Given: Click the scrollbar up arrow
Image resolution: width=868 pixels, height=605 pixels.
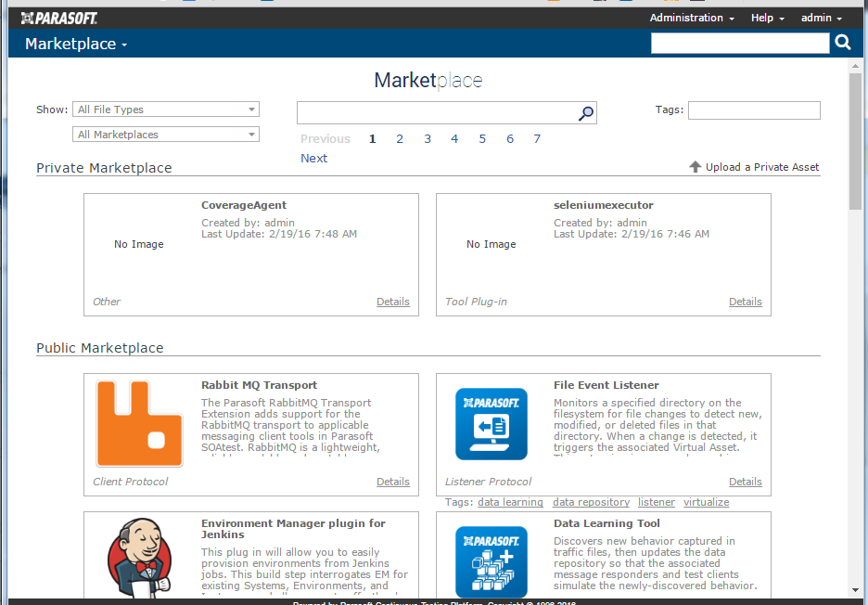Looking at the screenshot, I should click(856, 65).
